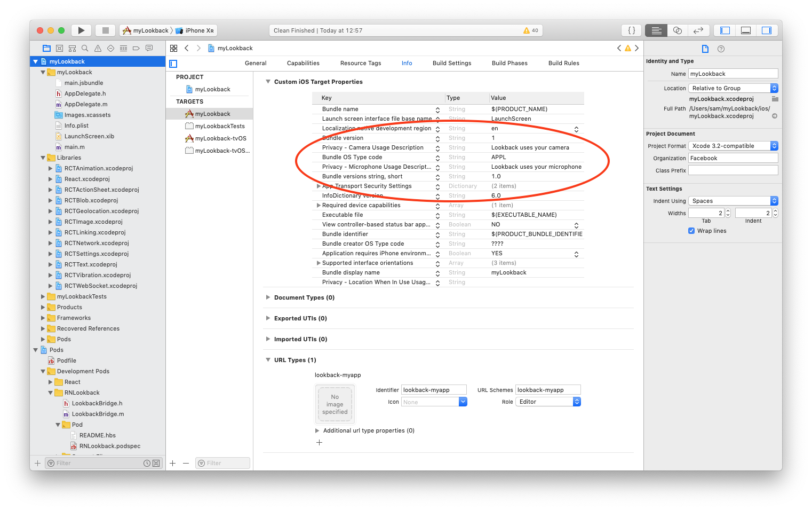This screenshot has width=812, height=510.
Task: Collapse the Custom iOS Target Properties section
Action: 268,82
